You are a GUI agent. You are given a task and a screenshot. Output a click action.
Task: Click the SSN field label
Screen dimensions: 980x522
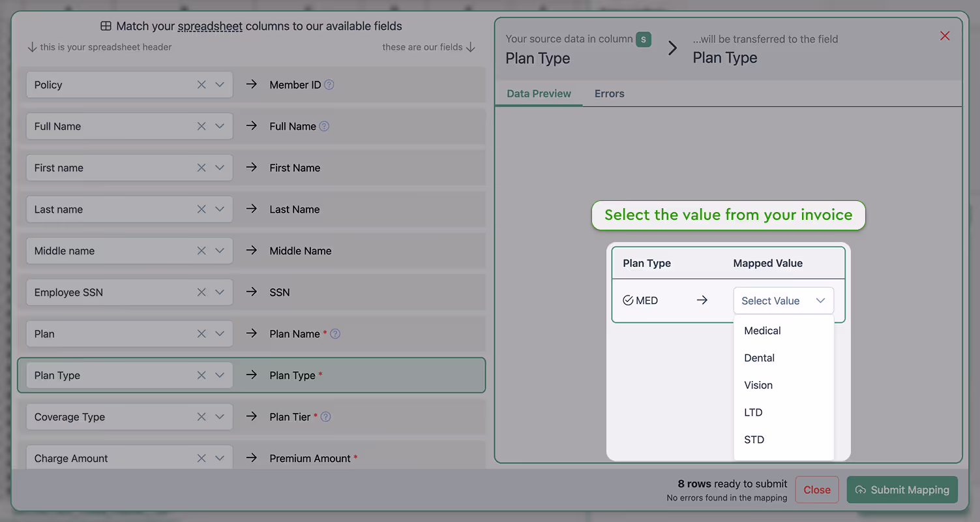(x=280, y=292)
